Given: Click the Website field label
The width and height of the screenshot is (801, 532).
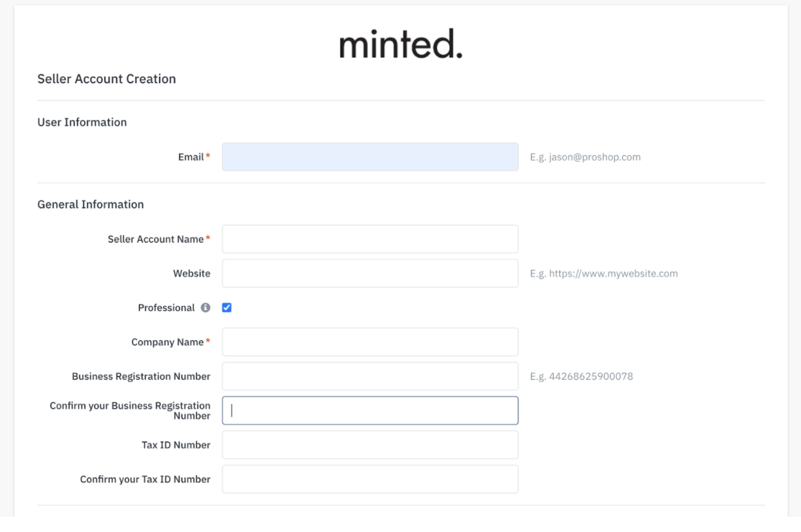Looking at the screenshot, I should pos(192,274).
